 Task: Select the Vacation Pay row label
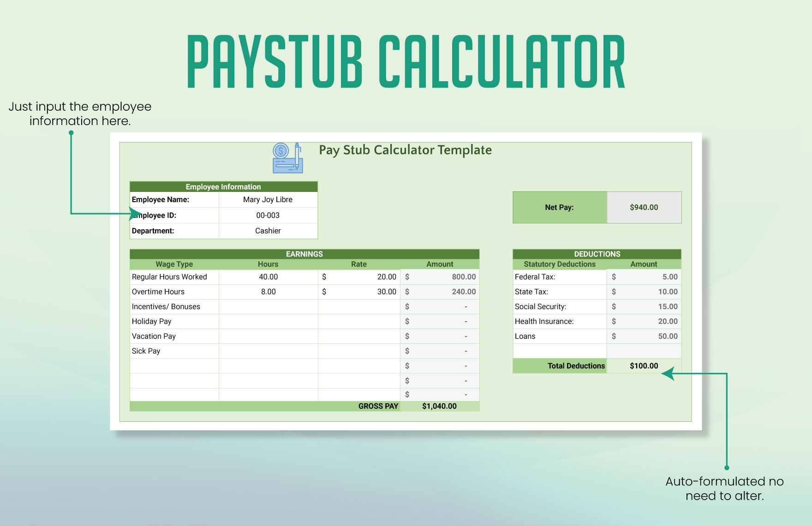pyautogui.click(x=154, y=336)
